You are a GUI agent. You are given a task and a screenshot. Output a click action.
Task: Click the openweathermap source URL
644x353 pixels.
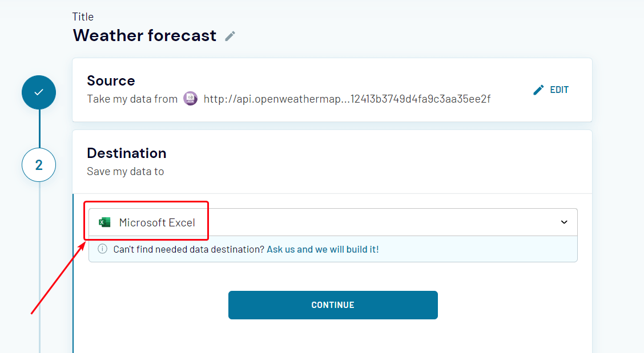(x=347, y=99)
